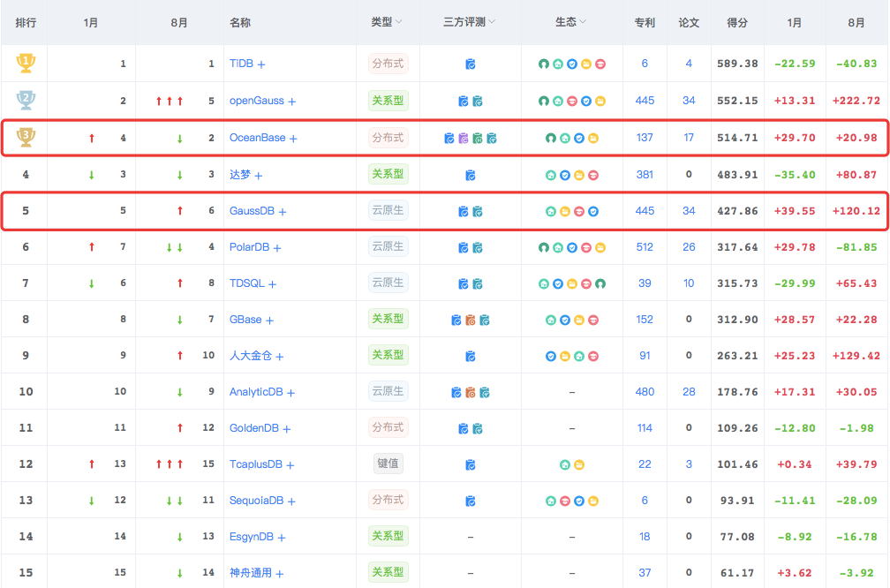The width and height of the screenshot is (890, 588).
Task: Click SequoiaDB's evaluation badge icon
Action: (470, 501)
